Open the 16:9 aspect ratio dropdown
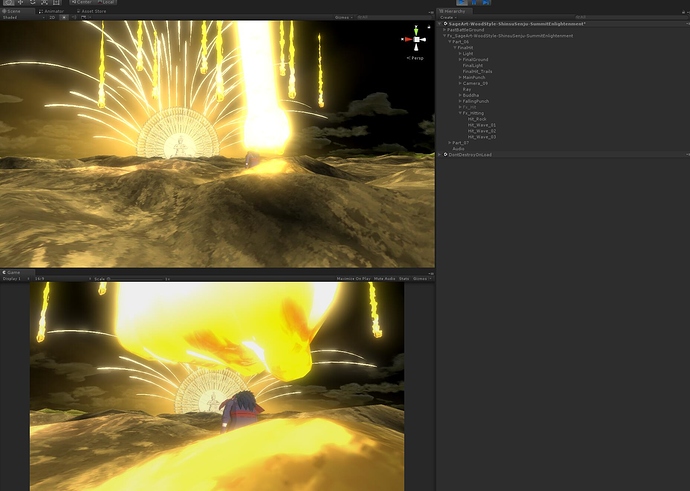The width and height of the screenshot is (690, 491). 62,278
